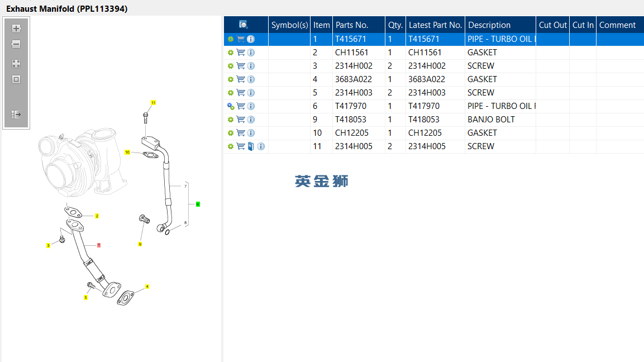
Task: Select red callout 1 in diagram
Action: 98,245
